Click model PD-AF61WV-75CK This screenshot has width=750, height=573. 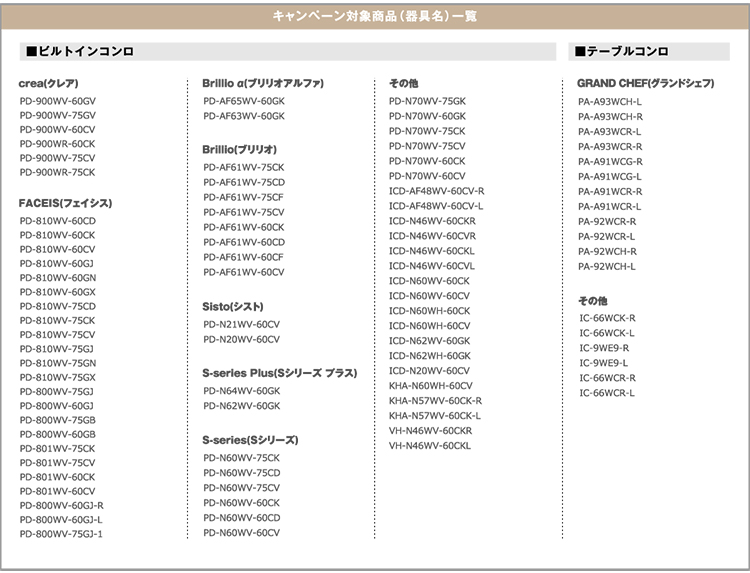click(243, 167)
